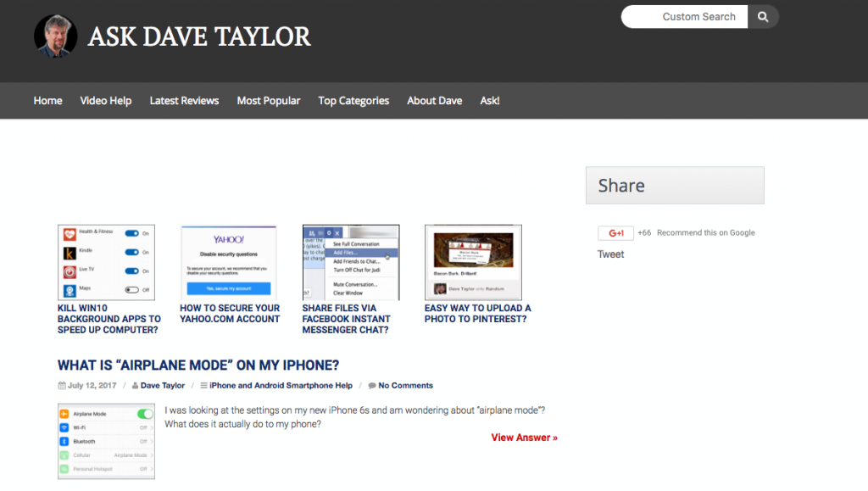The image size is (868, 491).
Task: Click the calendar icon beside the post date
Action: [x=62, y=385]
